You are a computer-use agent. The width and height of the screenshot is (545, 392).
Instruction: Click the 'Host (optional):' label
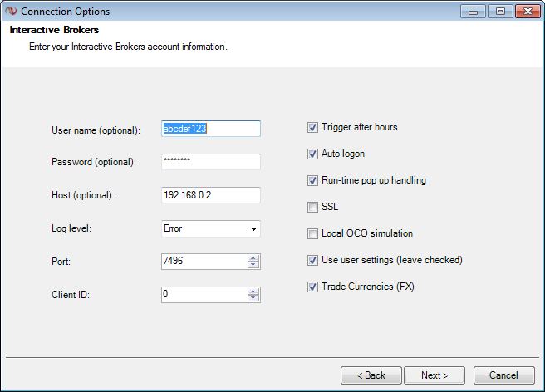coord(83,195)
